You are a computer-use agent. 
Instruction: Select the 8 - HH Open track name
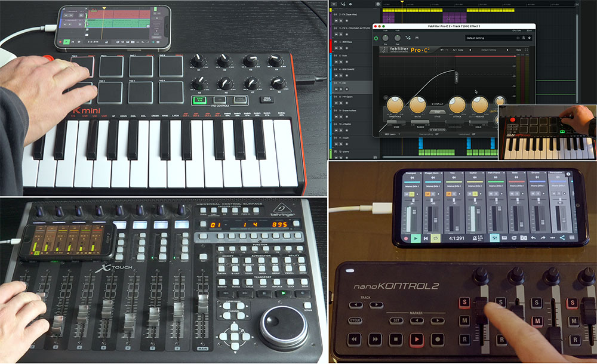coord(346,97)
